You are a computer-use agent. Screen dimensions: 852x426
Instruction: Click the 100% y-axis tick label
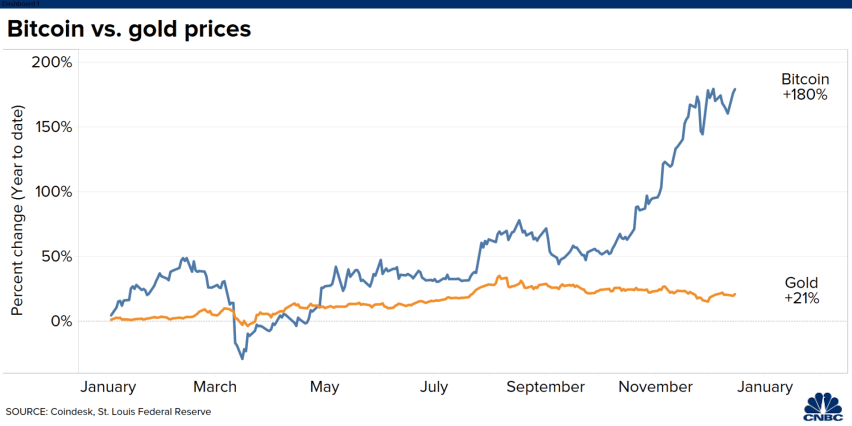(x=51, y=192)
